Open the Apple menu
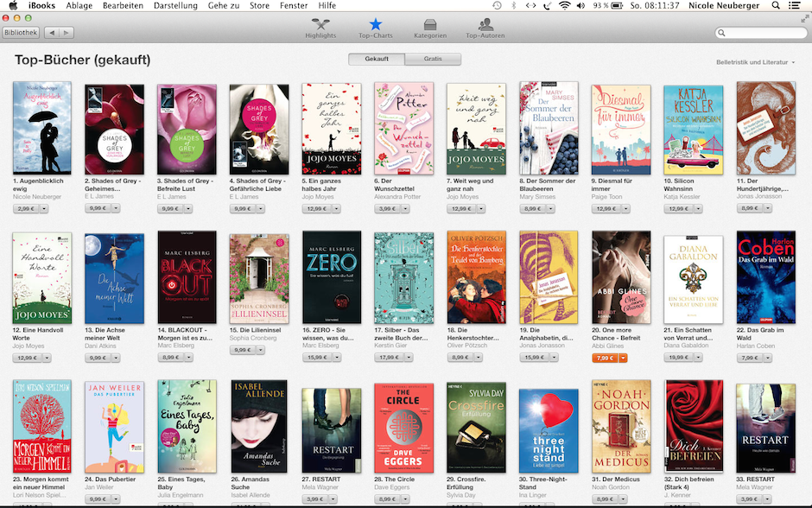 click(x=14, y=5)
